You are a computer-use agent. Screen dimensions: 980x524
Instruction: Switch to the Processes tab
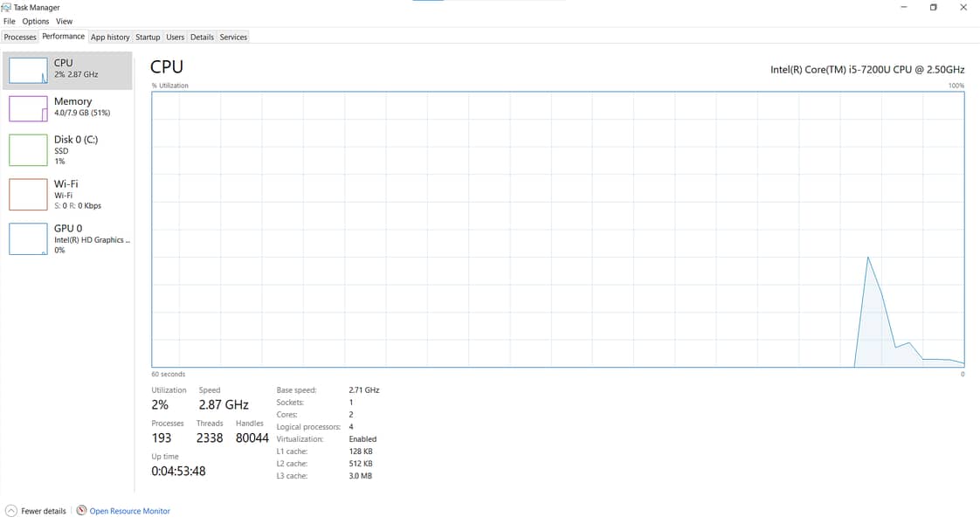click(x=20, y=37)
